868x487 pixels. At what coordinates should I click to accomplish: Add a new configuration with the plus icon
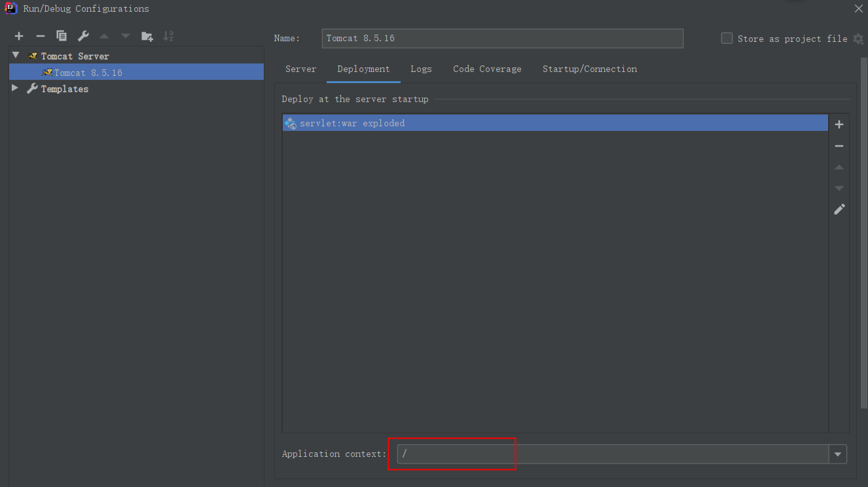(19, 36)
